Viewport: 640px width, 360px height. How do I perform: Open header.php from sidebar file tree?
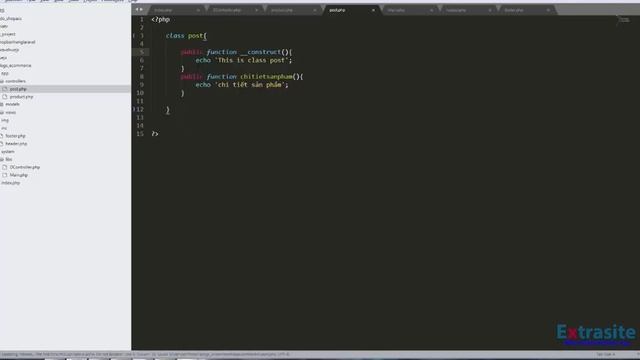16,144
